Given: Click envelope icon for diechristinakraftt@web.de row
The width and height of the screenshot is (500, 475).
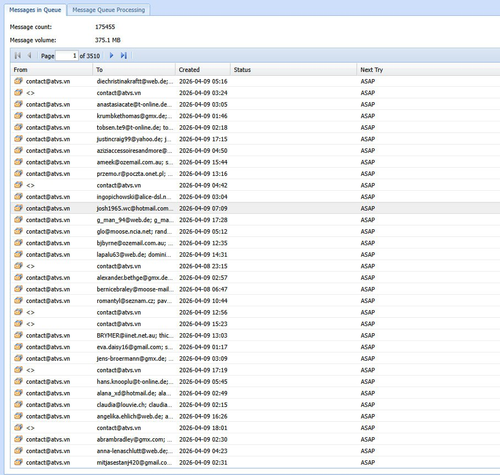Looking at the screenshot, I should coord(18,81).
